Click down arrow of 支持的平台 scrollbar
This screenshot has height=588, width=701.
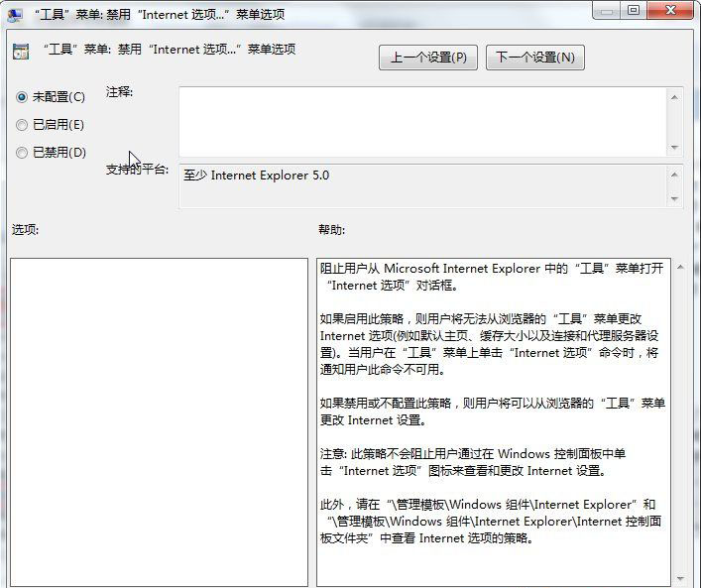pos(675,199)
